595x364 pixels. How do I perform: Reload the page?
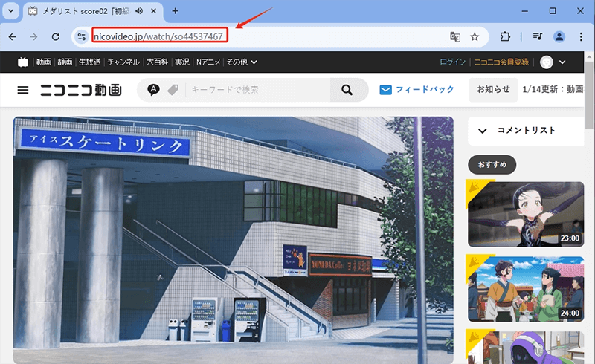pos(55,36)
